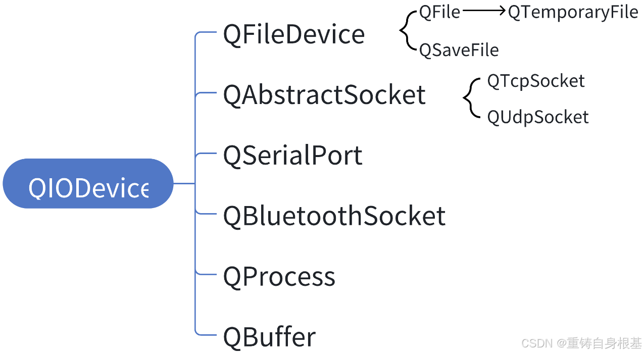The width and height of the screenshot is (644, 354).
Task: Select the QBluetoothSocket node
Action: coord(334,216)
